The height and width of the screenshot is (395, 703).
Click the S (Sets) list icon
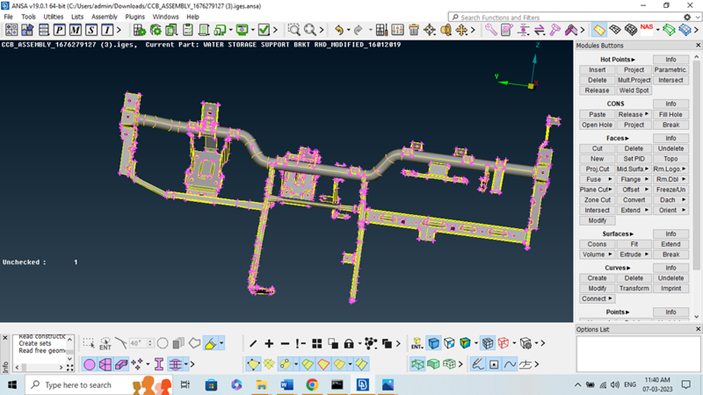[91, 30]
